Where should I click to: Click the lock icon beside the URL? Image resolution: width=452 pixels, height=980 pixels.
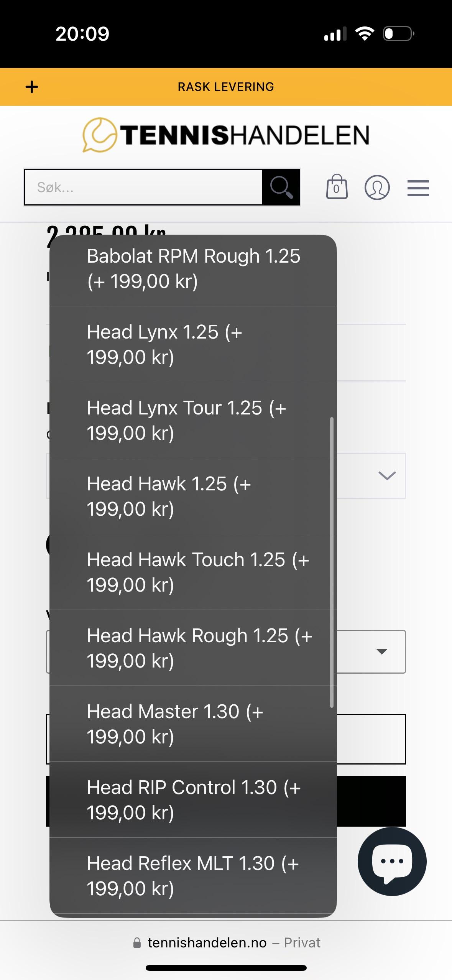click(137, 943)
